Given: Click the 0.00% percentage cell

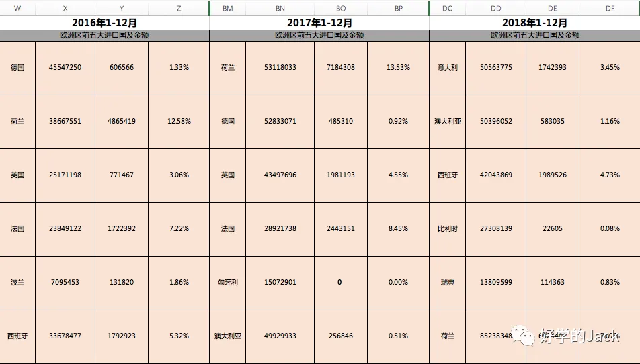Looking at the screenshot, I should (399, 283).
